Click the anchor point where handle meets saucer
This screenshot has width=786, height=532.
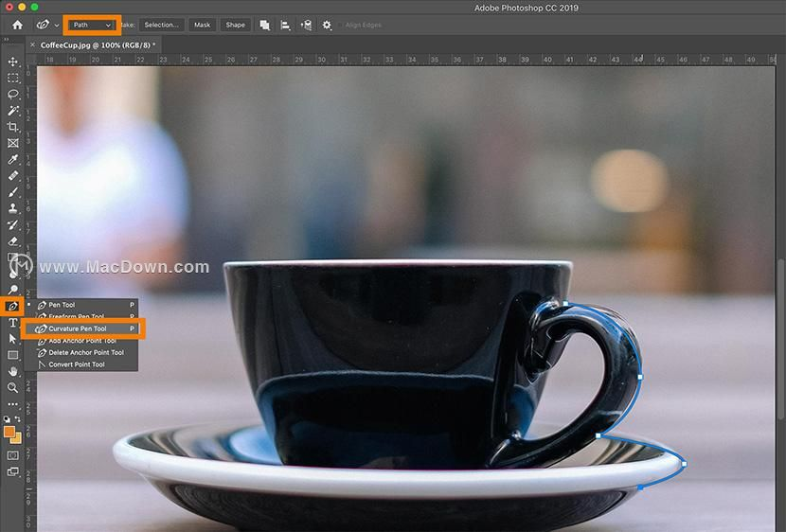coord(598,435)
